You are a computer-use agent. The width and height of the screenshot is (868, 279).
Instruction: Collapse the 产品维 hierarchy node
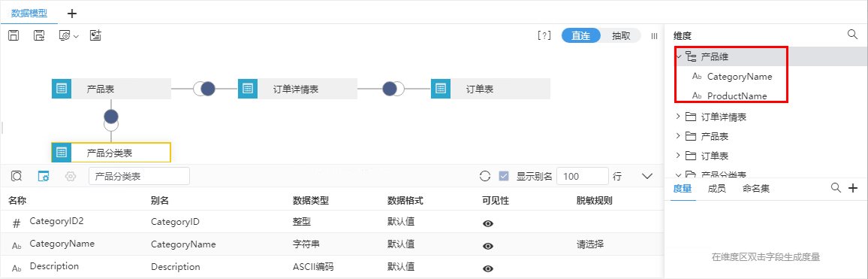tap(679, 56)
